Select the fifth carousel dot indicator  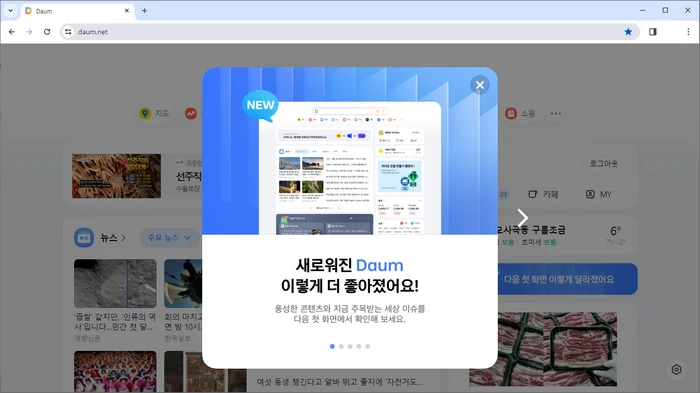[x=367, y=346]
